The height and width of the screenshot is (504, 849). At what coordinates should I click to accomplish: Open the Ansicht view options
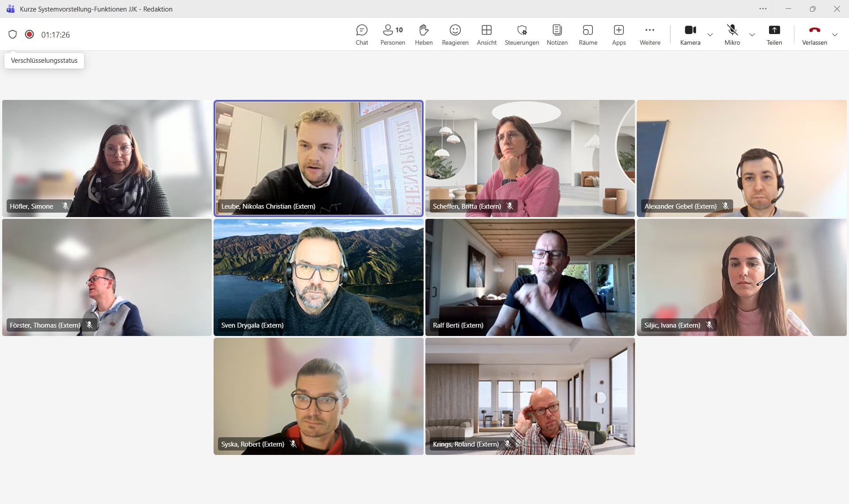(486, 34)
